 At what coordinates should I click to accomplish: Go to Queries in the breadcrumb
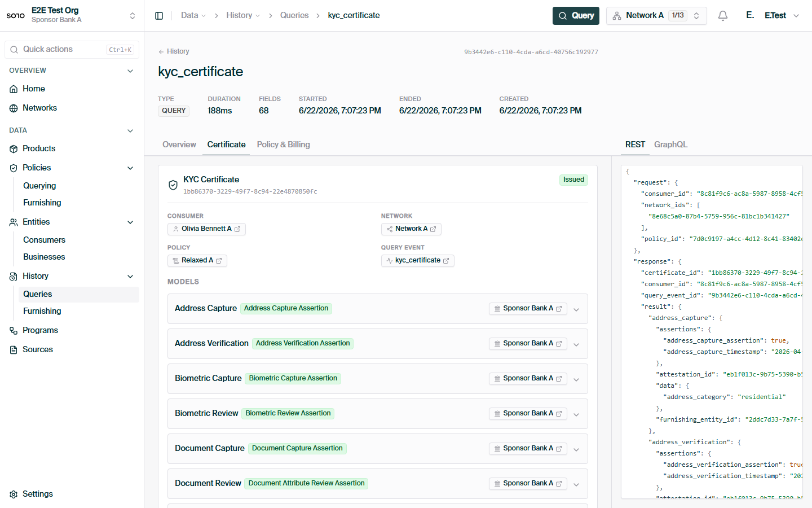pyautogui.click(x=294, y=16)
